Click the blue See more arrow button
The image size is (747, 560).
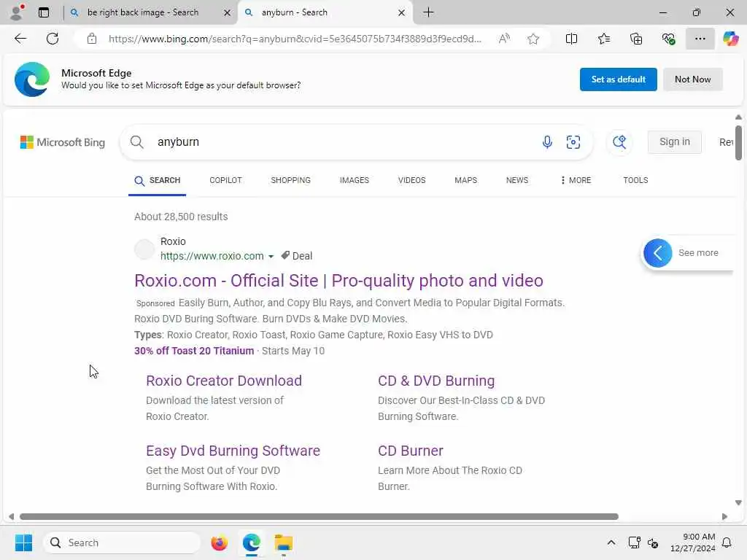[x=657, y=253]
